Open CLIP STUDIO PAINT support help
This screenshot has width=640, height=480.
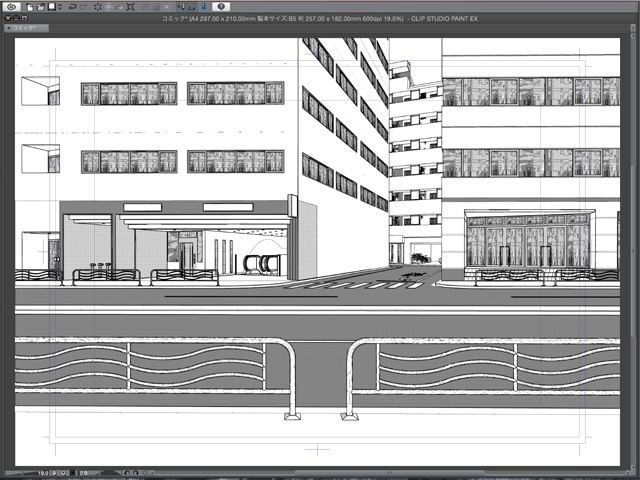click(221, 7)
